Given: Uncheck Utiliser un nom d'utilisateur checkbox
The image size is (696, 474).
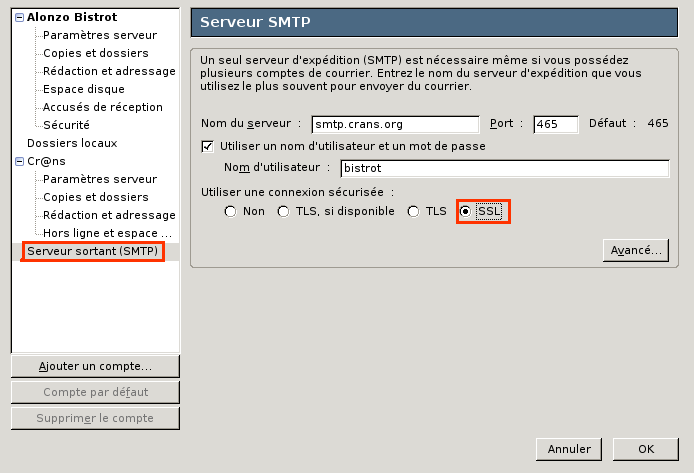Looking at the screenshot, I should tap(208, 146).
